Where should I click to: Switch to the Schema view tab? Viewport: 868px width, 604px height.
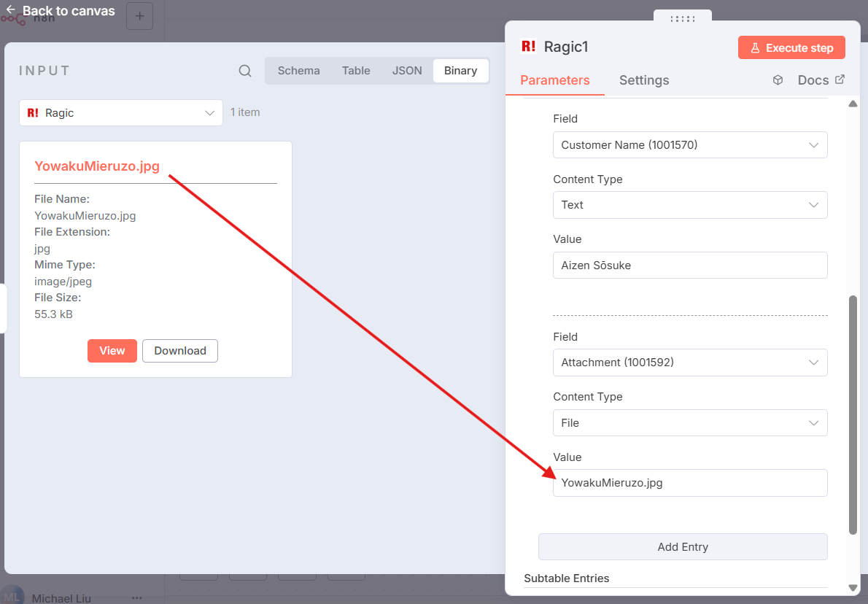point(298,71)
